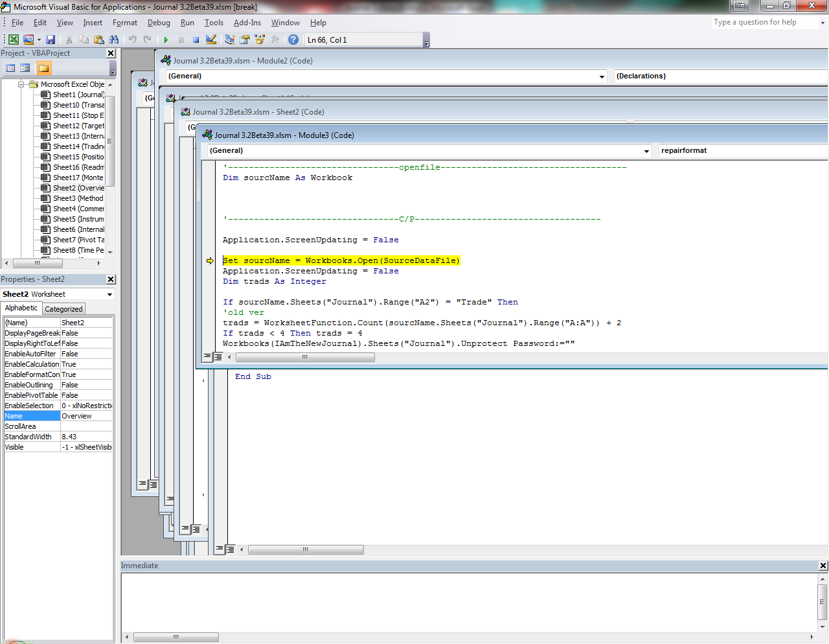
Task: Open Module2 (General) object dropdown
Action: tap(602, 76)
